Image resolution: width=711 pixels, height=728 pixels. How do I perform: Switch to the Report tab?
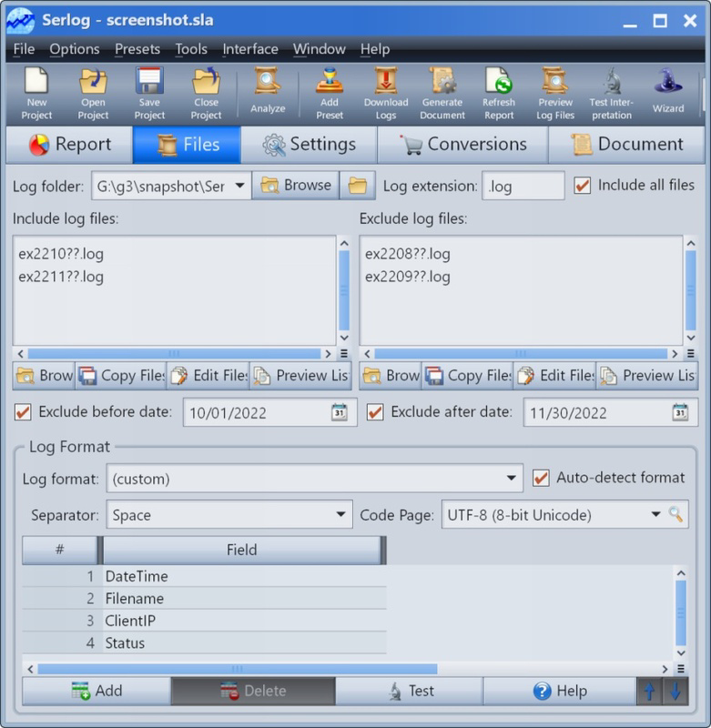tap(70, 145)
